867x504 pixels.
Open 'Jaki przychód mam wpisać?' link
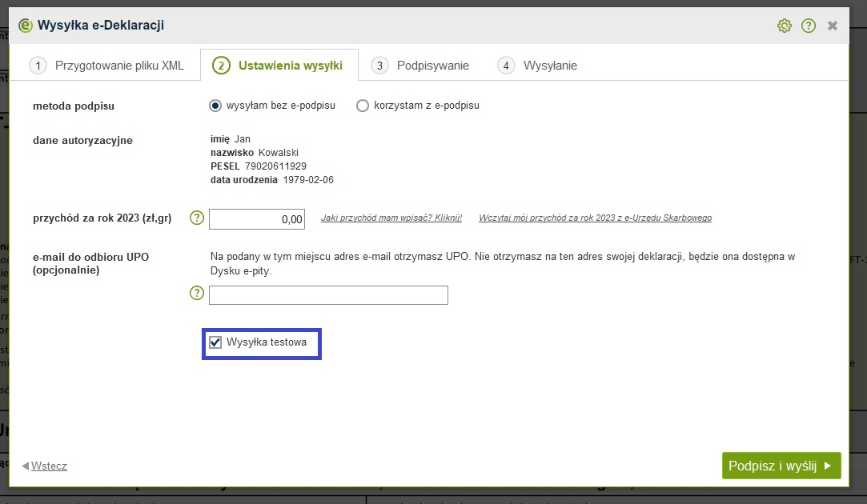pyautogui.click(x=391, y=218)
